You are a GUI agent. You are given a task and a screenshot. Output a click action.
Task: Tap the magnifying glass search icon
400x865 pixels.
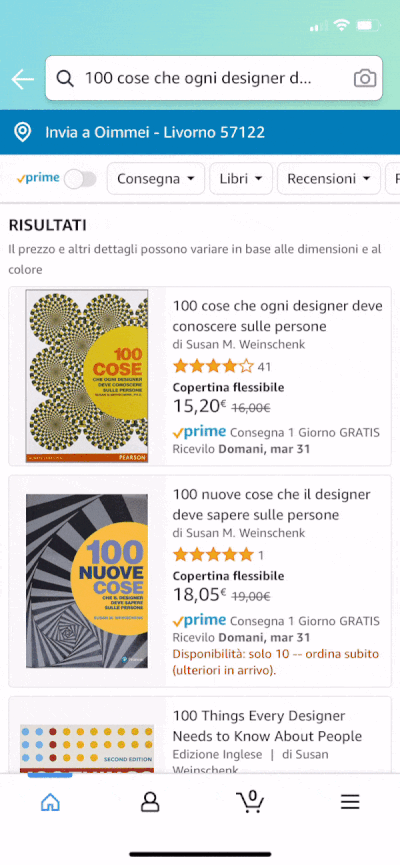click(x=65, y=78)
